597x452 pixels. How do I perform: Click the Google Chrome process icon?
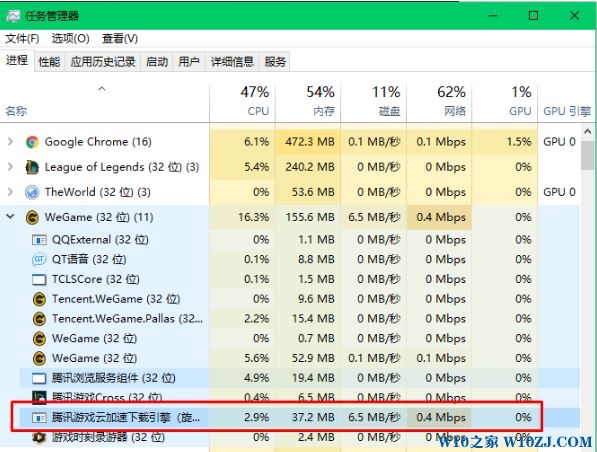tap(32, 142)
